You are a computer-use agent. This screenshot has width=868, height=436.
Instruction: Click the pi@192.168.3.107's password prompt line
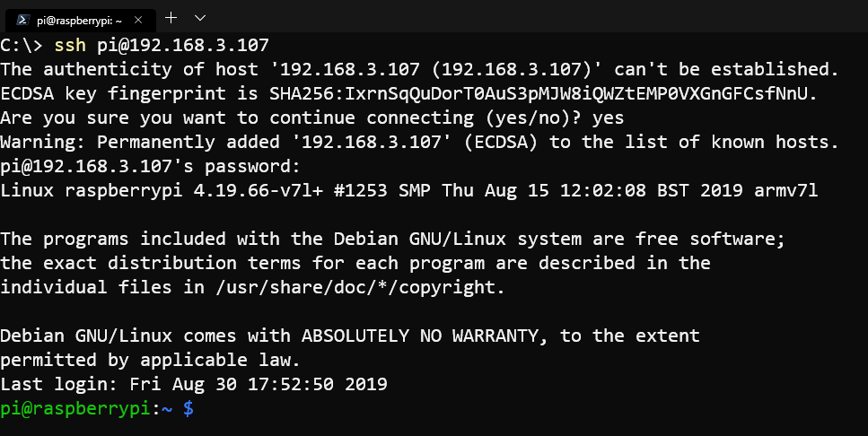(x=150, y=167)
